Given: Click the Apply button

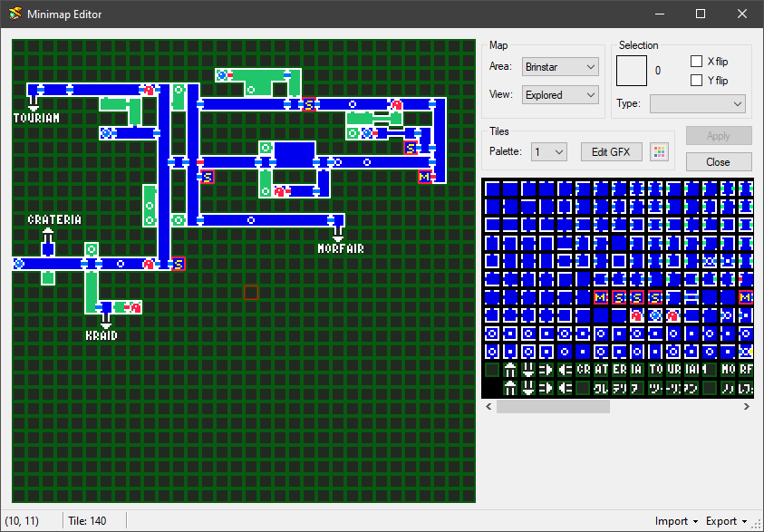Looking at the screenshot, I should (x=719, y=136).
